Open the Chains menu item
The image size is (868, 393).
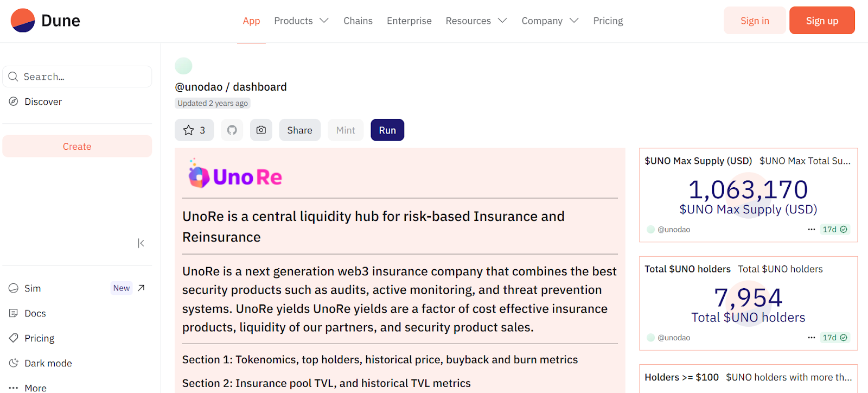click(x=358, y=21)
